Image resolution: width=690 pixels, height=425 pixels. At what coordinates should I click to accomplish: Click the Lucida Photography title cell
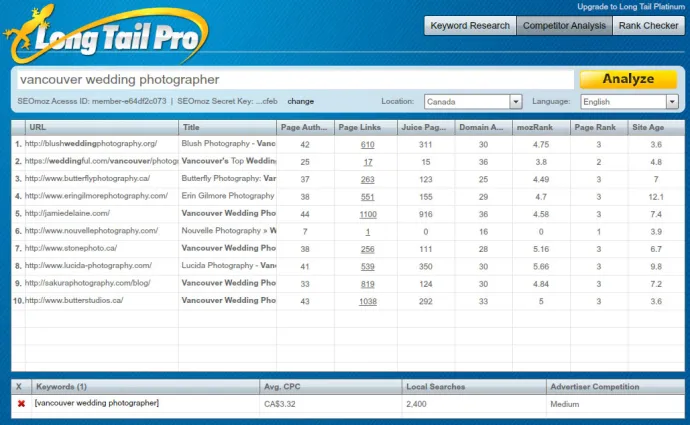[x=228, y=266]
